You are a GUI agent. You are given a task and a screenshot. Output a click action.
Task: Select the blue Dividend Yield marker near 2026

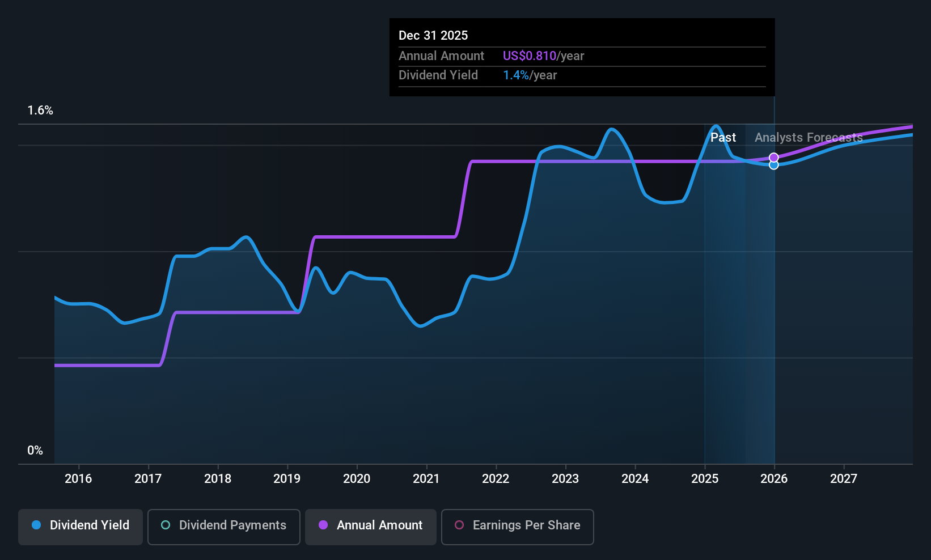pos(774,164)
